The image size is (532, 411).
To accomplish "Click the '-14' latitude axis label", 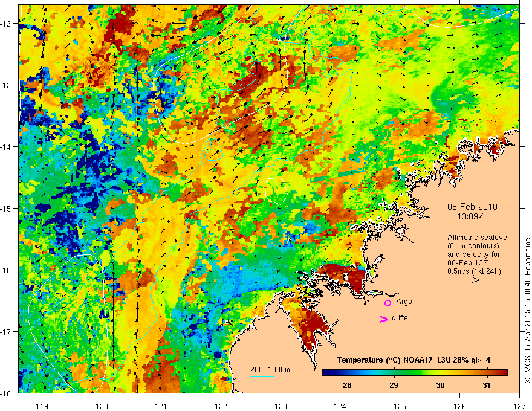I will click(x=6, y=147).
